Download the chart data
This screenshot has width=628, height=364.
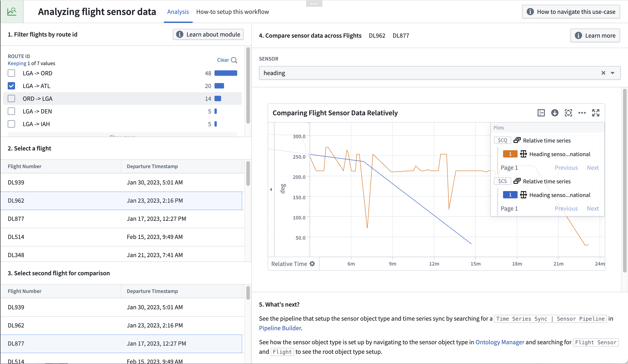point(555,113)
